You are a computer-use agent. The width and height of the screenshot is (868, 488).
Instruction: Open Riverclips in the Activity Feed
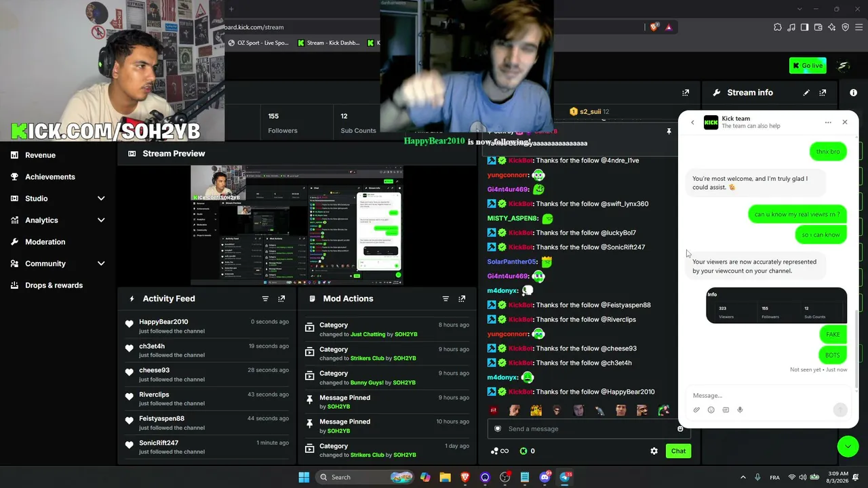pos(154,394)
